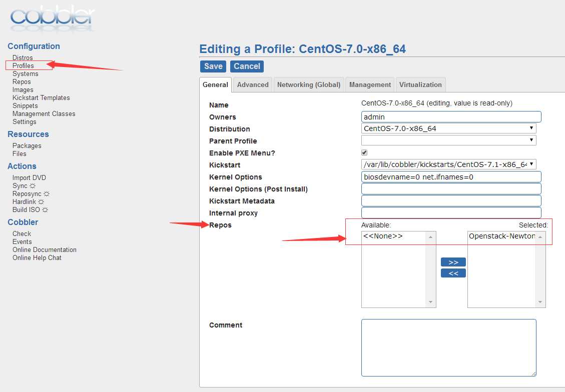
Task: Open Profiles in the sidebar
Action: click(x=23, y=65)
